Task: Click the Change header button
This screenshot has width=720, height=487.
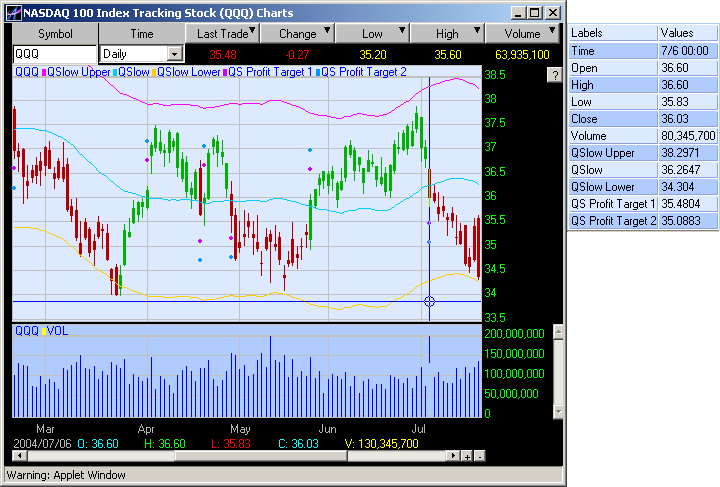Action: [x=298, y=34]
